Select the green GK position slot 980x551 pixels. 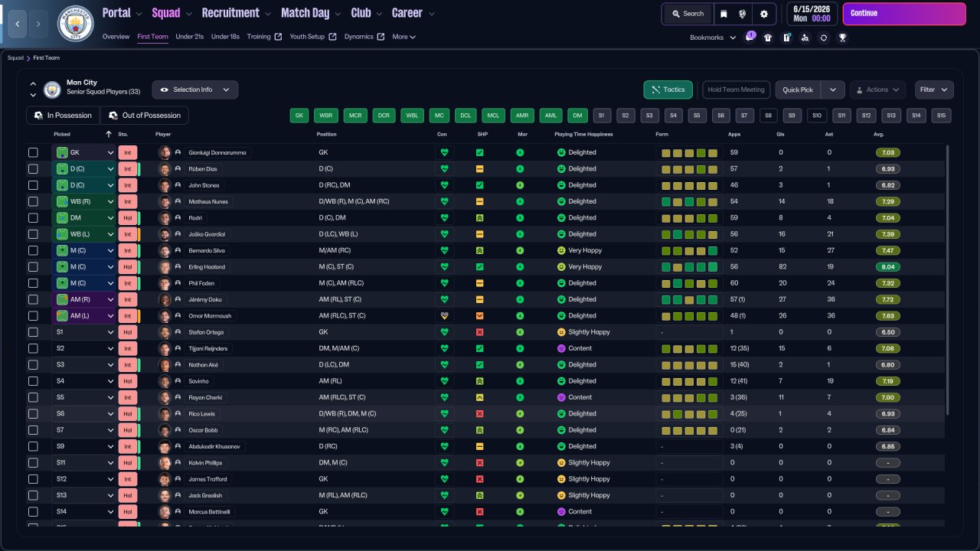click(299, 116)
